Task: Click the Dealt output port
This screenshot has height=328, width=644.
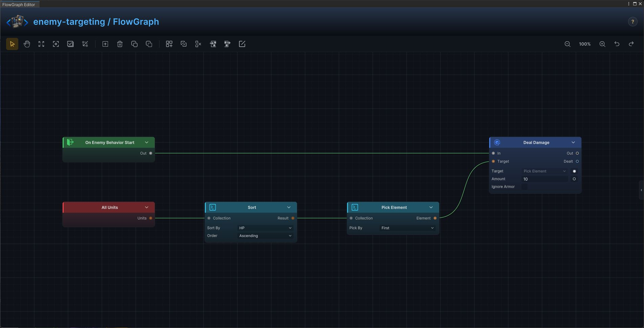Action: coord(577,161)
